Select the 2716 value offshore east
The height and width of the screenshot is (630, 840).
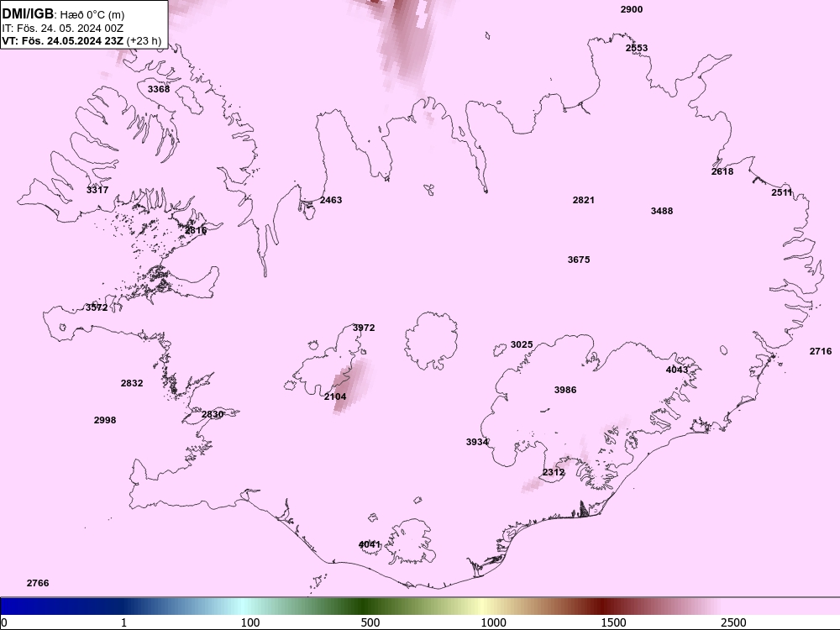click(x=820, y=351)
